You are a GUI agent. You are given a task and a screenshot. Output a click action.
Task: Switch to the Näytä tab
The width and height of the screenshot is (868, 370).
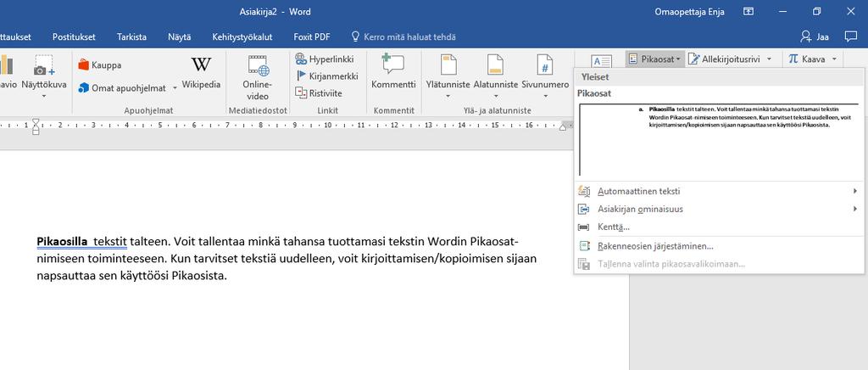180,37
